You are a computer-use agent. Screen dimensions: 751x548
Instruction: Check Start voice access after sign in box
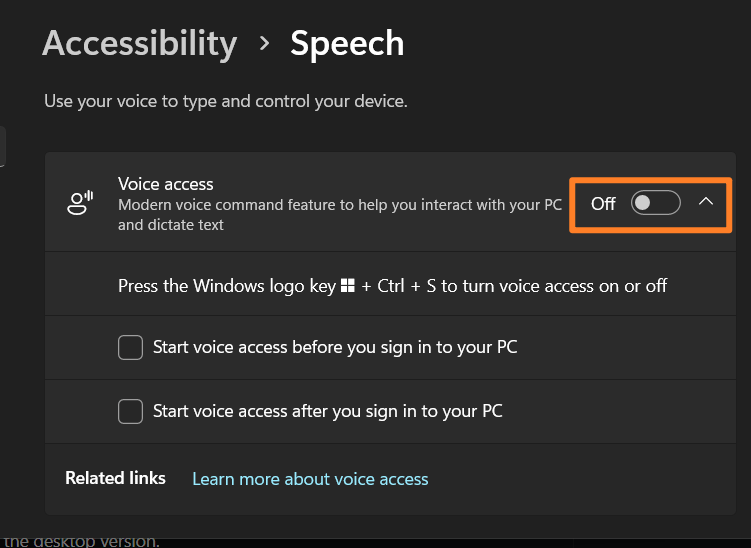130,411
